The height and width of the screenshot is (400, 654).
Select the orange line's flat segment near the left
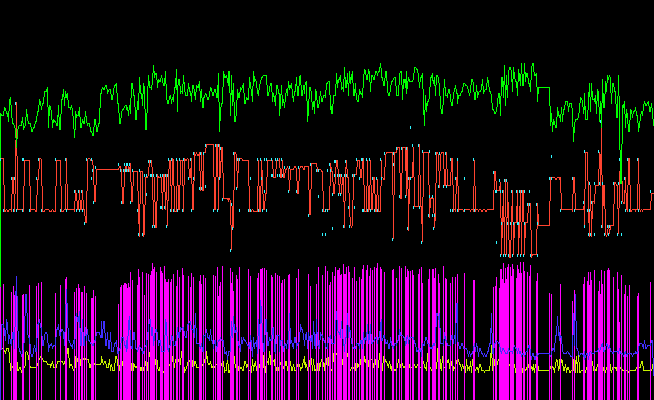click(x=107, y=170)
